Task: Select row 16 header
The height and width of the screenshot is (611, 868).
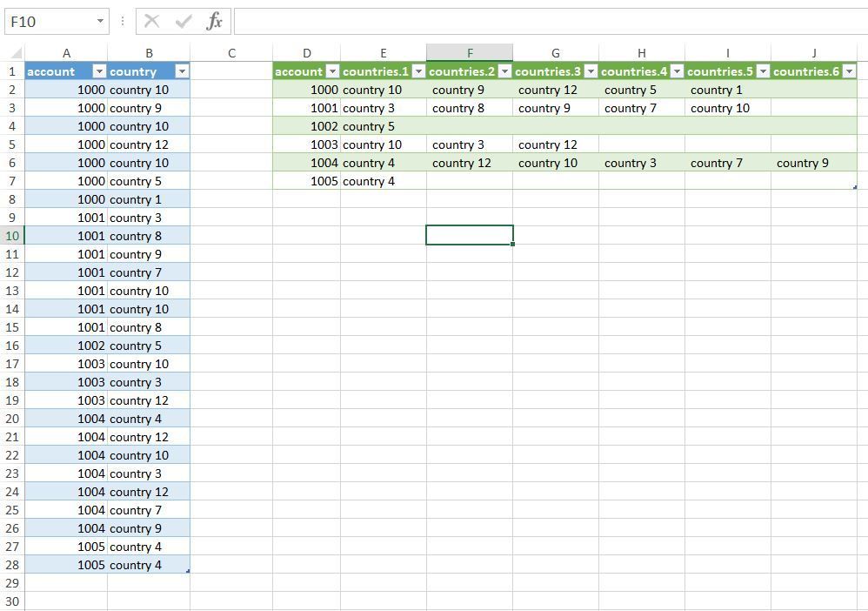Action: tap(12, 346)
